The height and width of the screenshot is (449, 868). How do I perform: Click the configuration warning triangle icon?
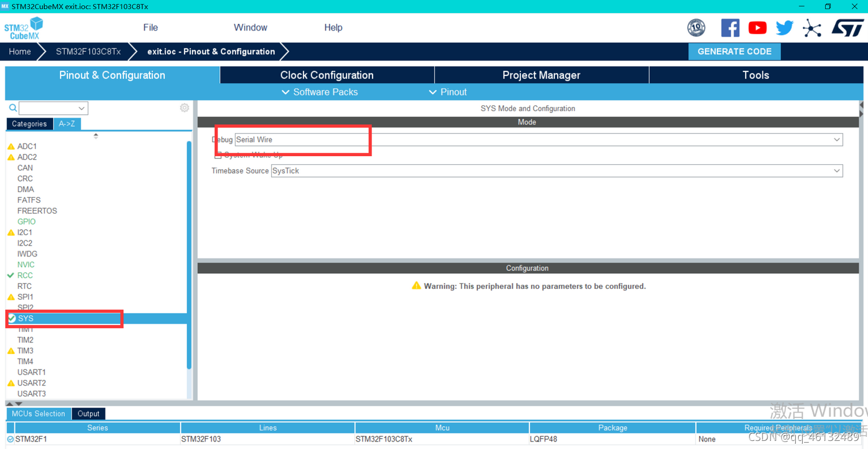[416, 286]
